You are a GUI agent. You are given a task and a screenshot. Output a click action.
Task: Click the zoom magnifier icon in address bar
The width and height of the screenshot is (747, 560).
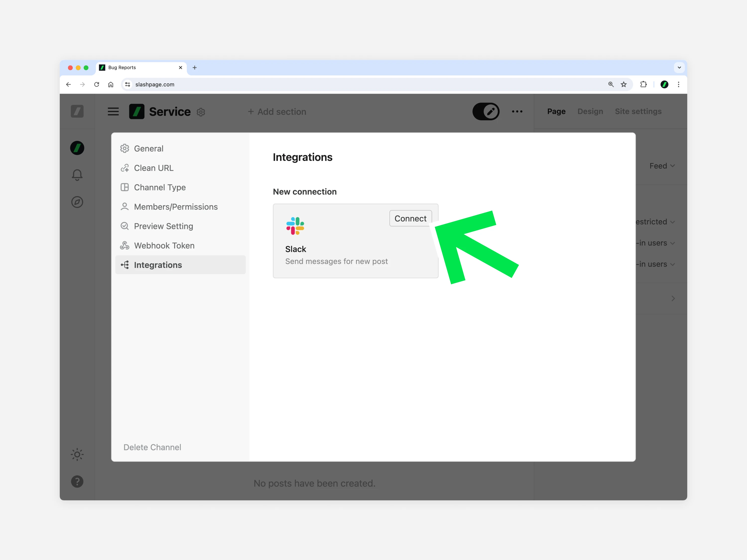pos(611,84)
